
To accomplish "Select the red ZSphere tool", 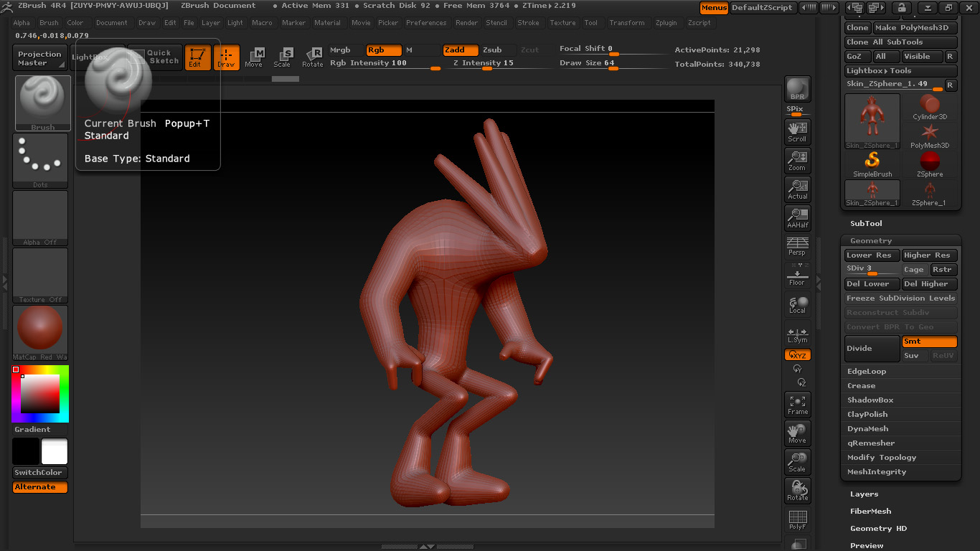I will 930,165.
